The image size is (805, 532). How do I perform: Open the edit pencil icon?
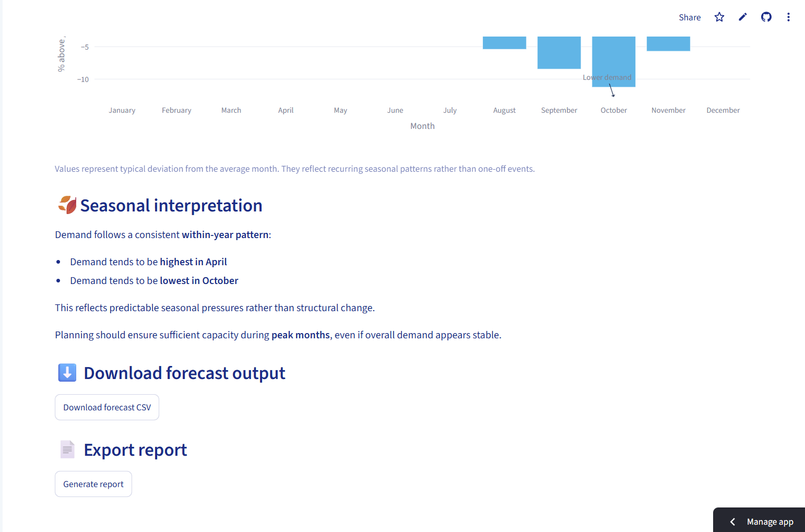click(743, 17)
